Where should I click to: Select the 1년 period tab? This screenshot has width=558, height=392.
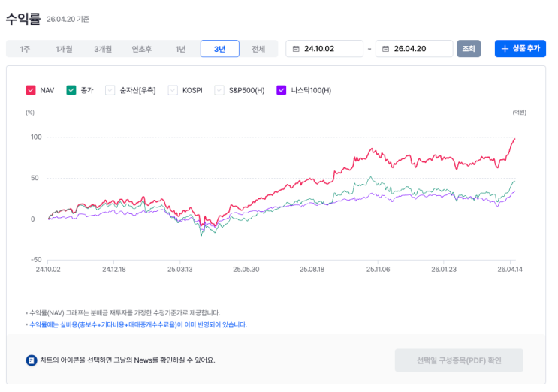(180, 49)
